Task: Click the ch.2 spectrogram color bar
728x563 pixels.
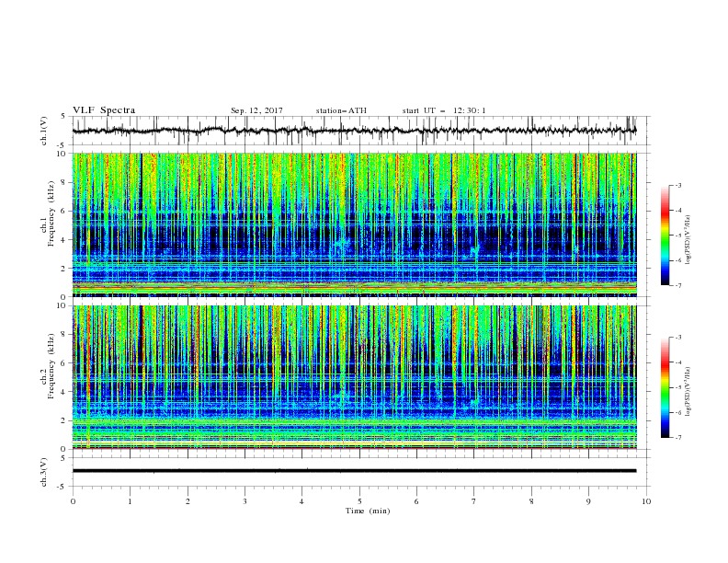Action: click(x=665, y=387)
